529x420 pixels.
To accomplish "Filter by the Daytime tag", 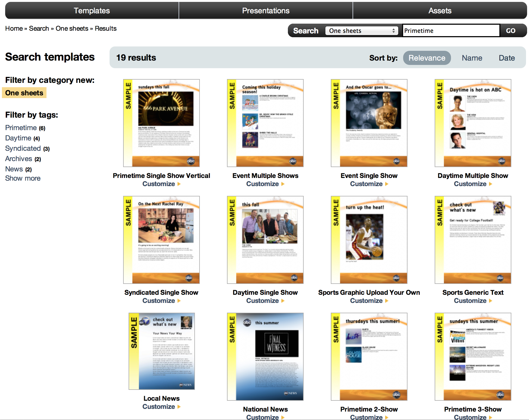I will tap(18, 138).
